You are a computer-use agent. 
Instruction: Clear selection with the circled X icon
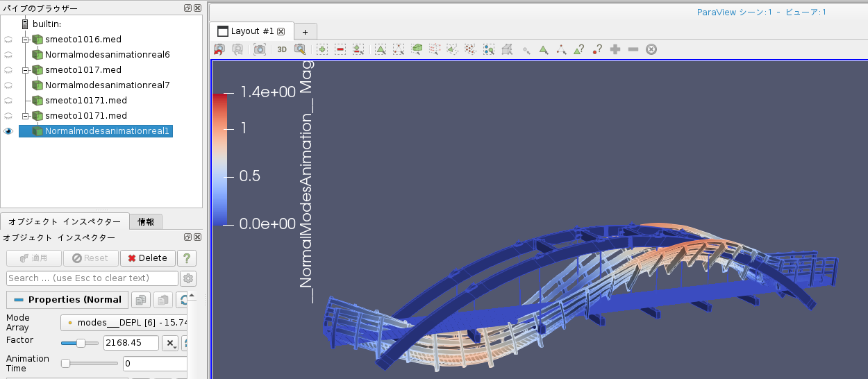[651, 49]
